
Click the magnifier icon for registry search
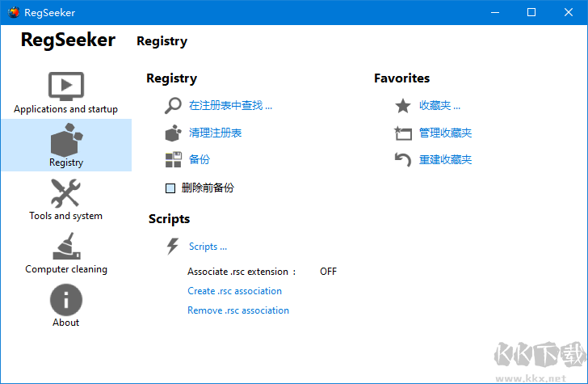[x=173, y=105]
